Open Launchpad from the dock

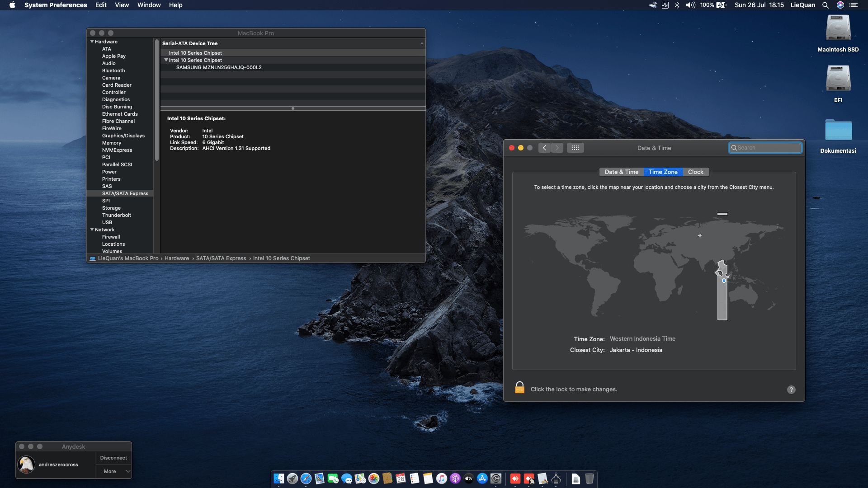click(292, 479)
